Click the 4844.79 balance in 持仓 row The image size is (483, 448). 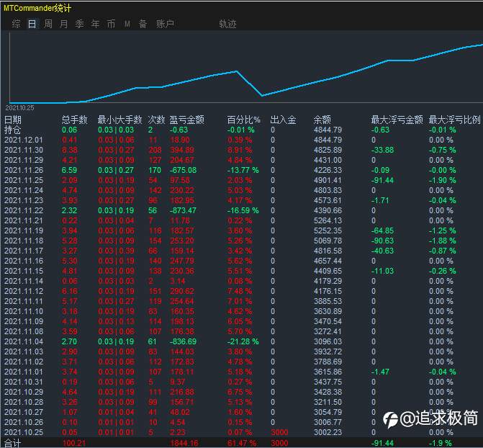click(x=328, y=130)
